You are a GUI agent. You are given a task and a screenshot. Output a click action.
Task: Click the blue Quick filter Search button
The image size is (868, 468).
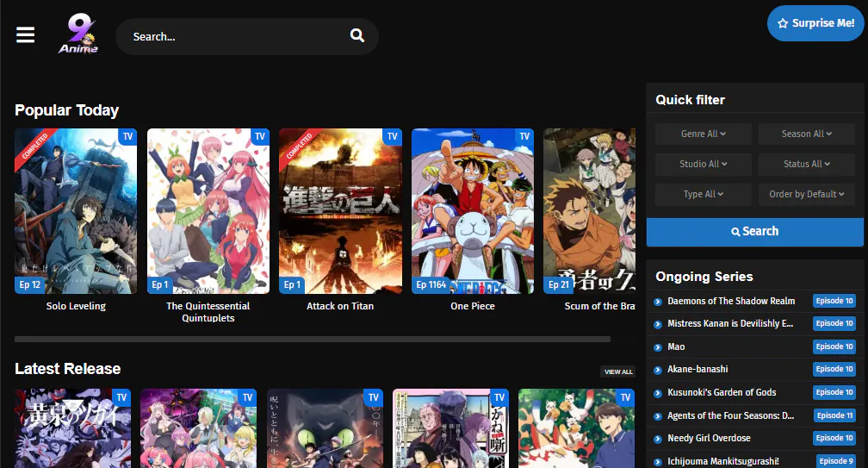pos(755,232)
